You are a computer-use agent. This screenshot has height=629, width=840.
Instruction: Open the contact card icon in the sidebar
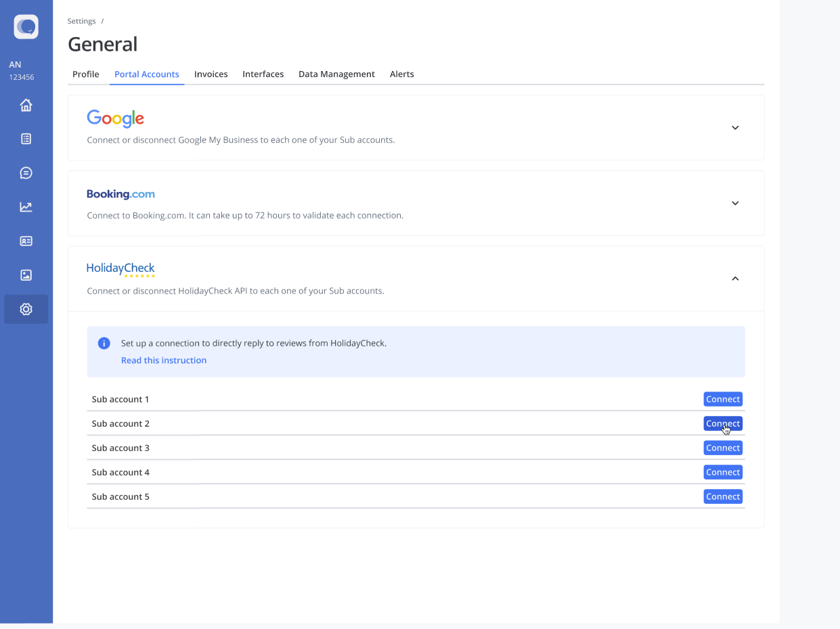tap(26, 241)
